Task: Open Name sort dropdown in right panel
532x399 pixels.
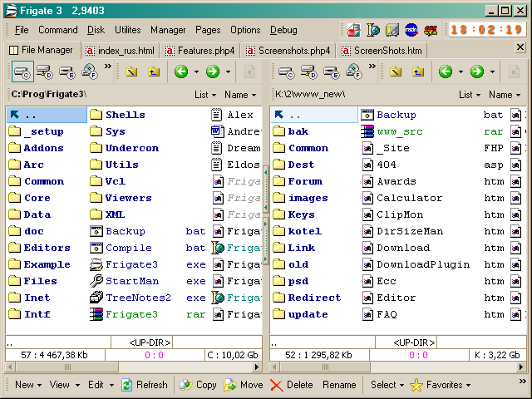Action: [505, 95]
